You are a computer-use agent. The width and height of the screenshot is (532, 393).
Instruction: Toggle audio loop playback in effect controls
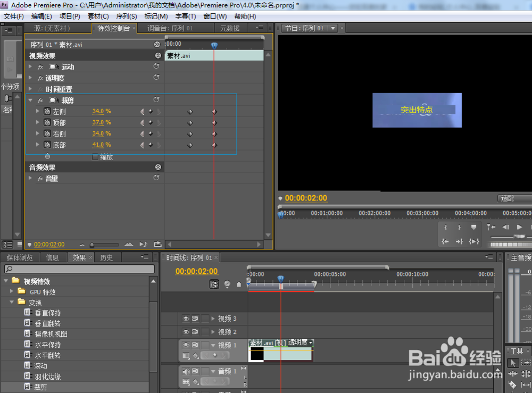(157, 244)
